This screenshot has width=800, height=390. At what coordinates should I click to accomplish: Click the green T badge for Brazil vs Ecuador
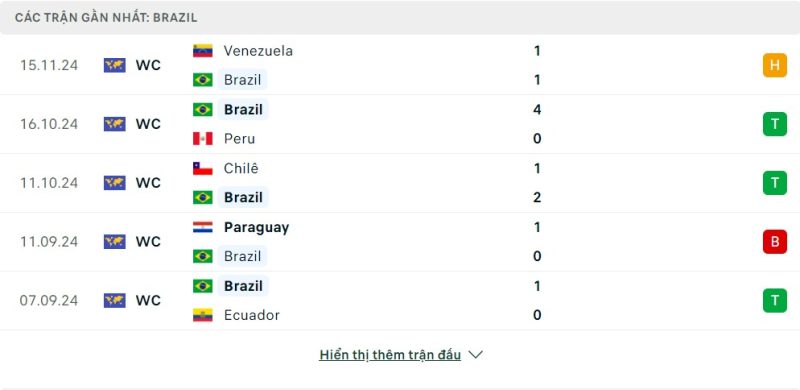(774, 300)
